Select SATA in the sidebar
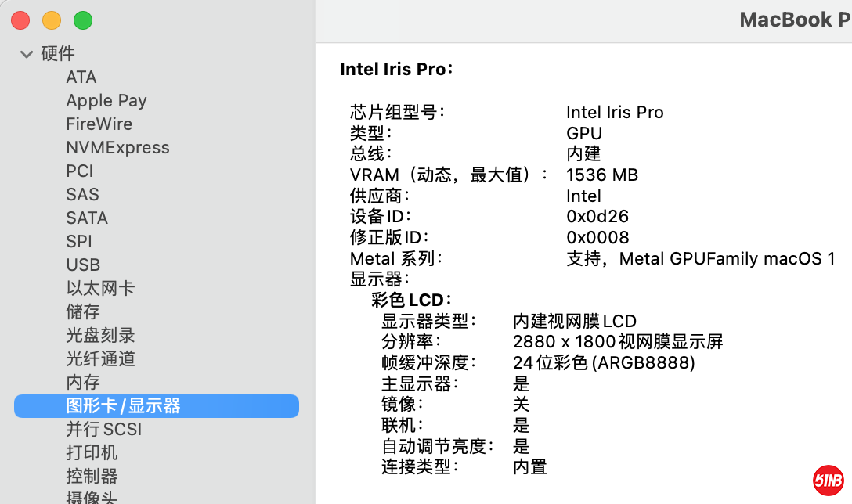 87,218
